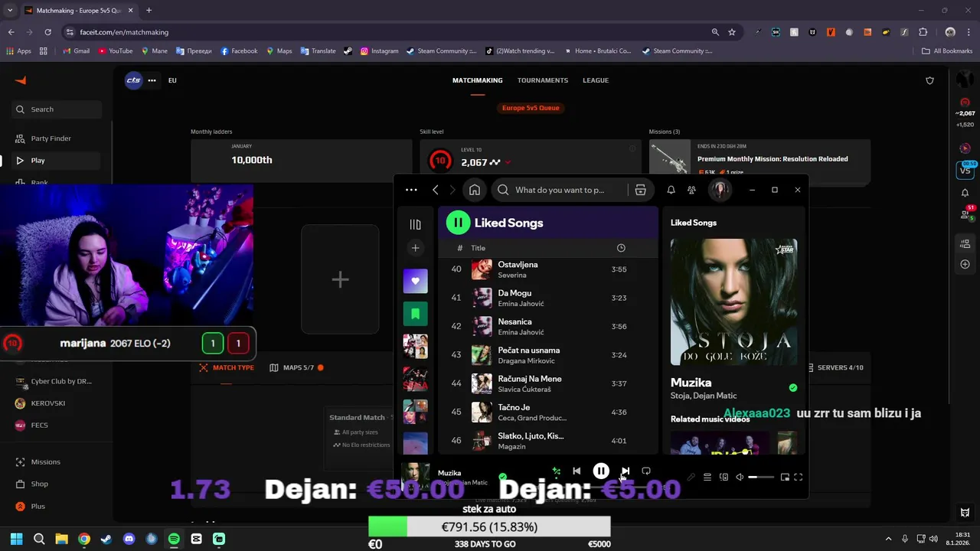Open lyrics microphone icon in Spotify
Screen dimensions: 980x551
[x=691, y=478]
